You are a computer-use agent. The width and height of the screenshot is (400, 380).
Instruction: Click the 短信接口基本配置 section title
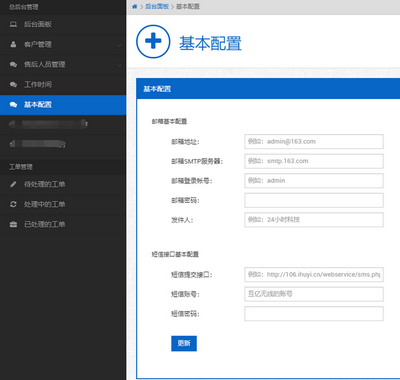click(x=175, y=254)
